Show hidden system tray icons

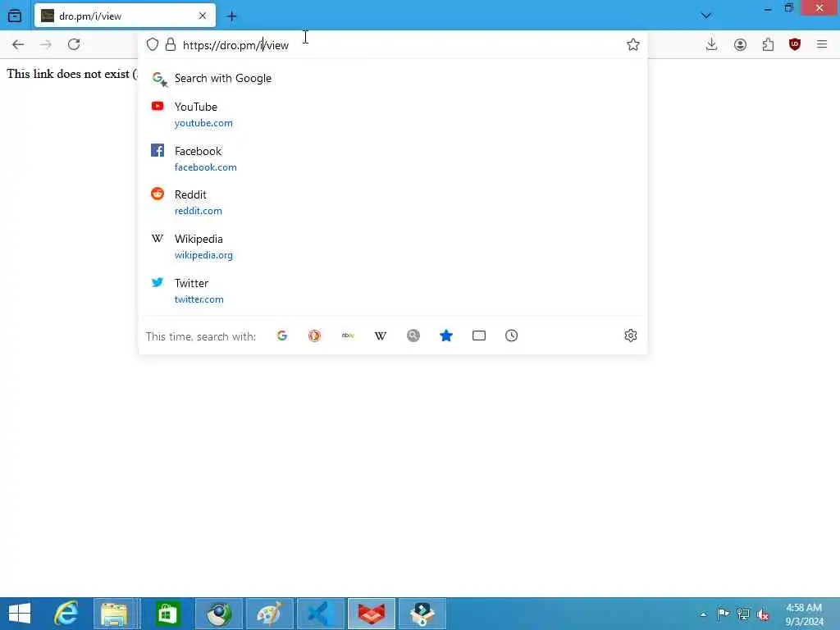point(703,614)
